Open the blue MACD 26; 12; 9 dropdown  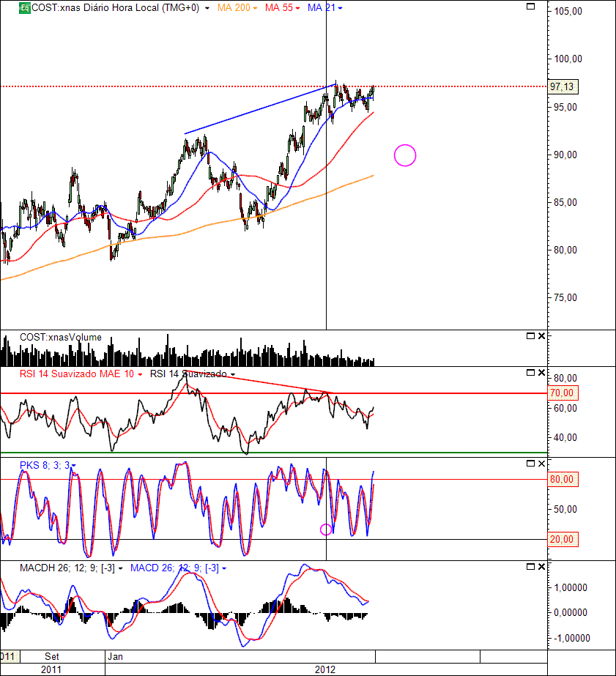tap(224, 568)
